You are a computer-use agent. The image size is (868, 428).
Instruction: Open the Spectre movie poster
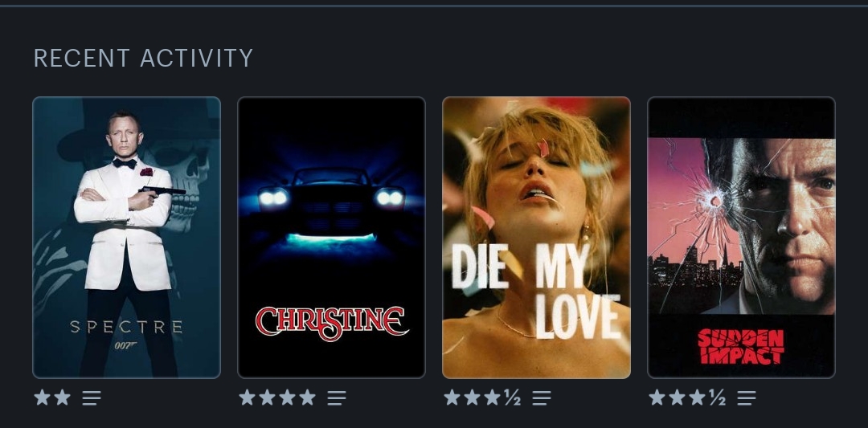[x=127, y=238]
